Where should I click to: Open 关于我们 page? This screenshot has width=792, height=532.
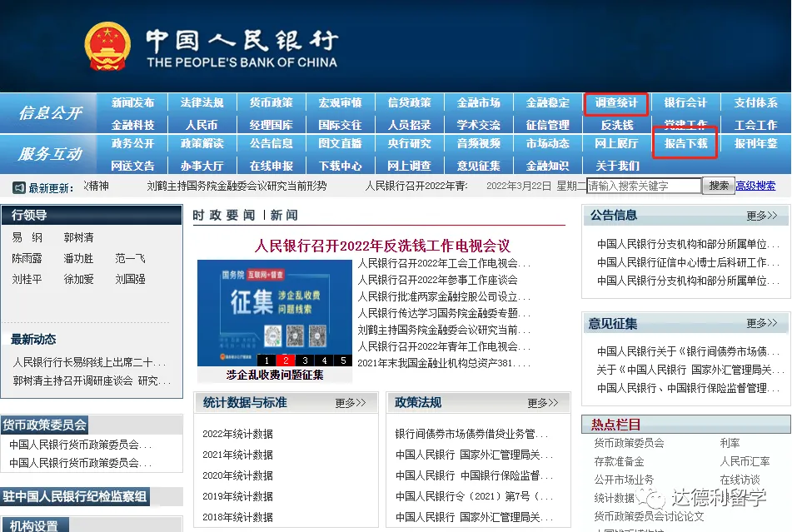click(617, 166)
